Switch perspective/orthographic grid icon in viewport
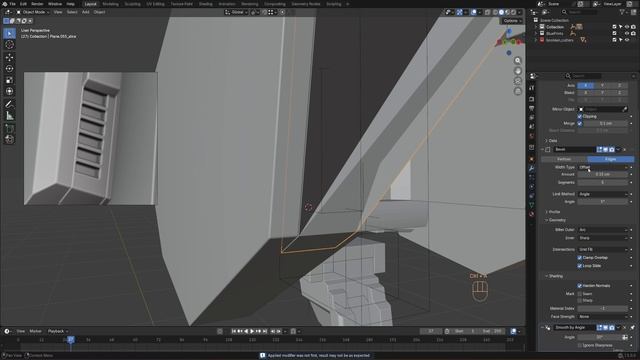 (x=518, y=91)
